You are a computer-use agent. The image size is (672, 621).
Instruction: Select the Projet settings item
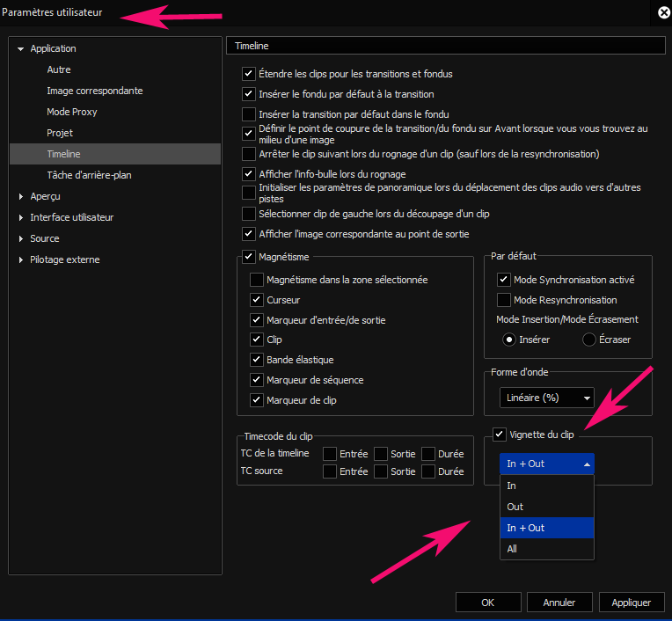tap(60, 133)
